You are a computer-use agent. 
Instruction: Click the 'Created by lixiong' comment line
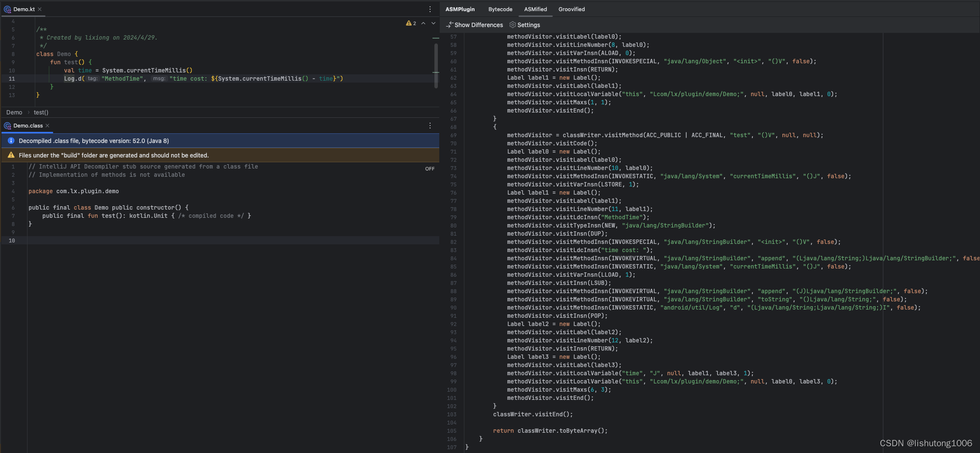point(99,38)
